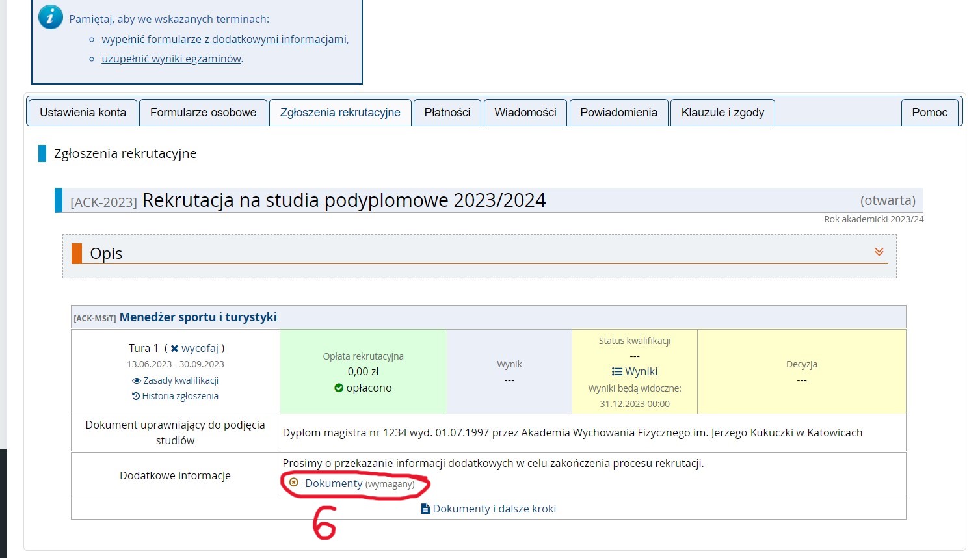Viewport: 980px width, 558px height.
Task: Click the history icon next to Historia zgłoszenia
Action: [135, 396]
